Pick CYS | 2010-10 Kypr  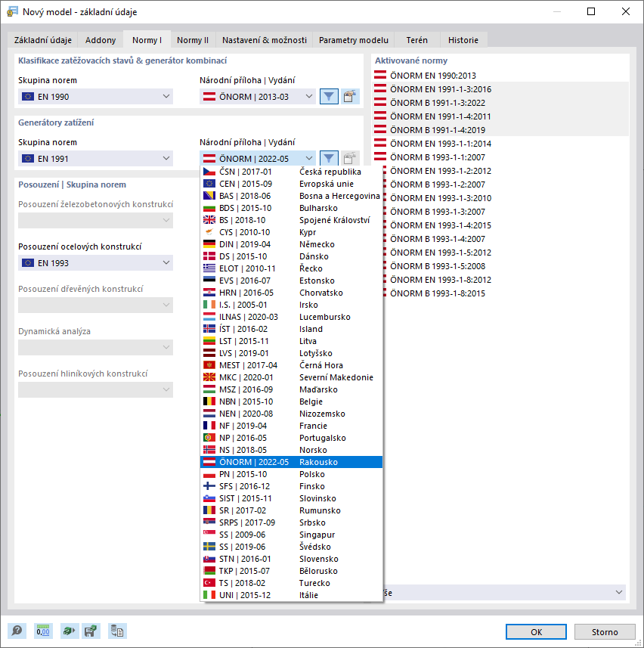291,232
